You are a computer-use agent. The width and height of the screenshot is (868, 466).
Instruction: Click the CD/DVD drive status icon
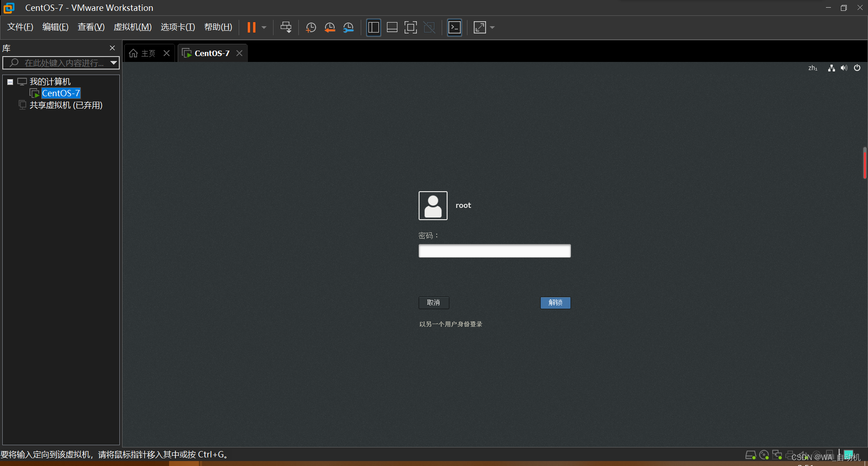tap(764, 455)
